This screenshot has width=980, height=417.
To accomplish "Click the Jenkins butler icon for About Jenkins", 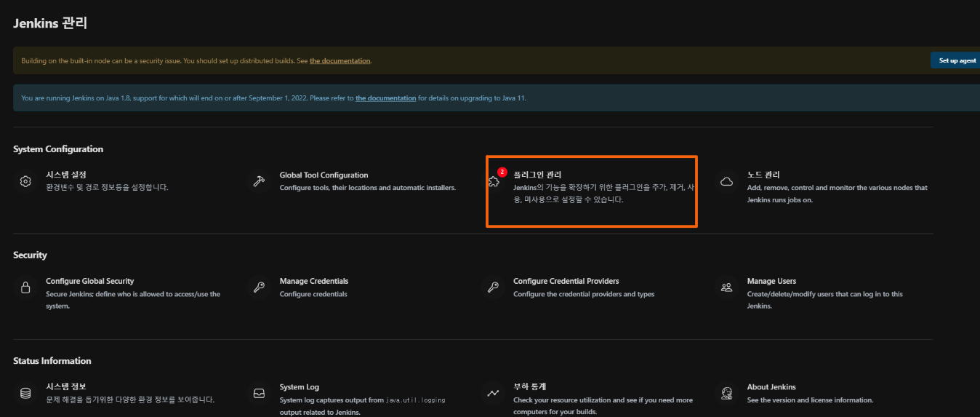I will 726,394.
